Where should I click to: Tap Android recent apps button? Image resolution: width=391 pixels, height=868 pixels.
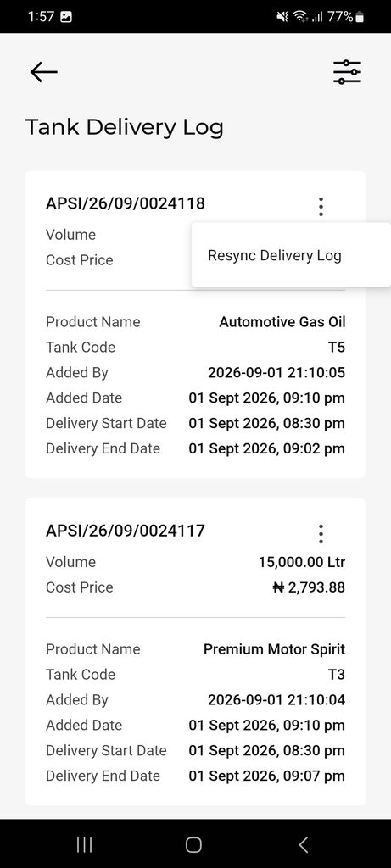[x=84, y=844]
